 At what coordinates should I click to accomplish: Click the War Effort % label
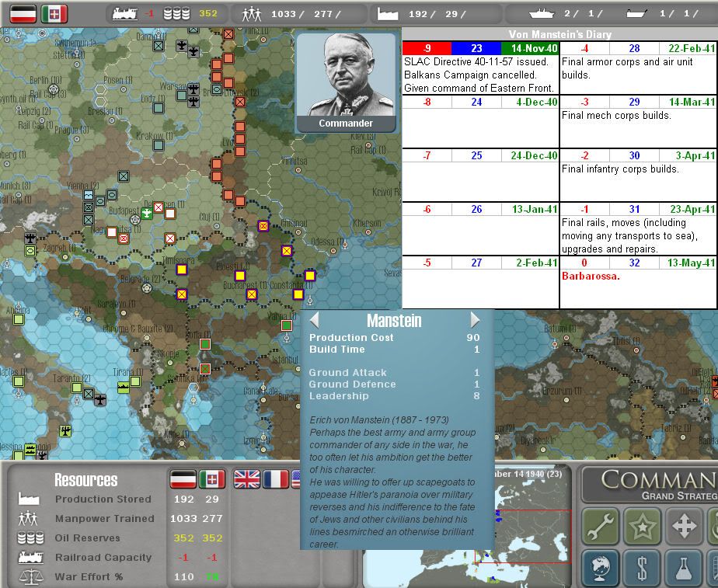click(89, 577)
